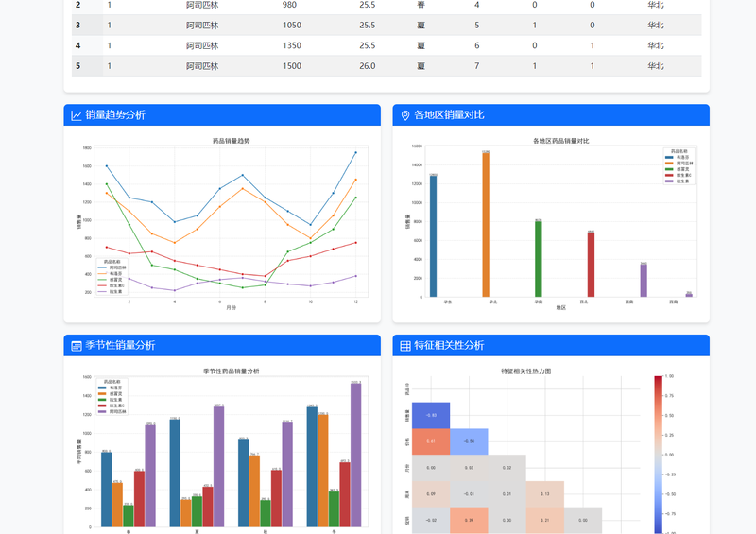
Task: Click the heatmap color scale bar
Action: pyautogui.click(x=659, y=455)
